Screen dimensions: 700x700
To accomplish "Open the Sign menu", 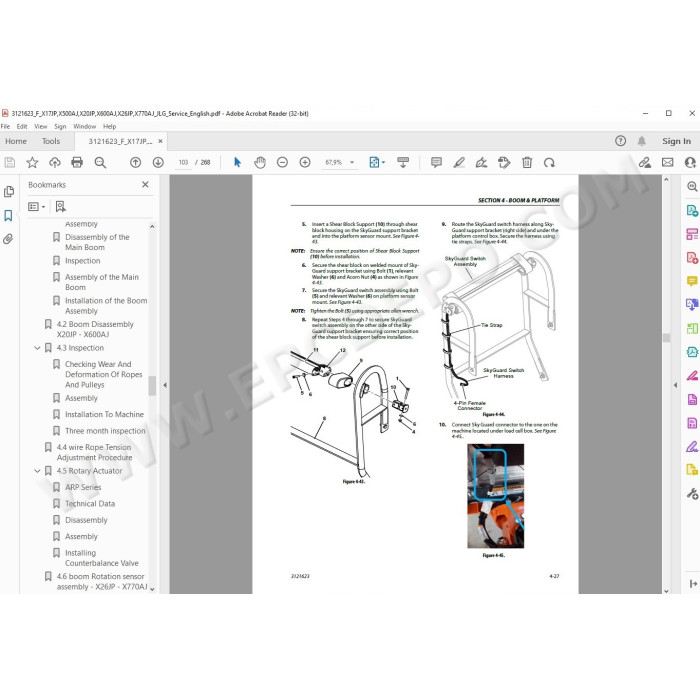I will (60, 126).
